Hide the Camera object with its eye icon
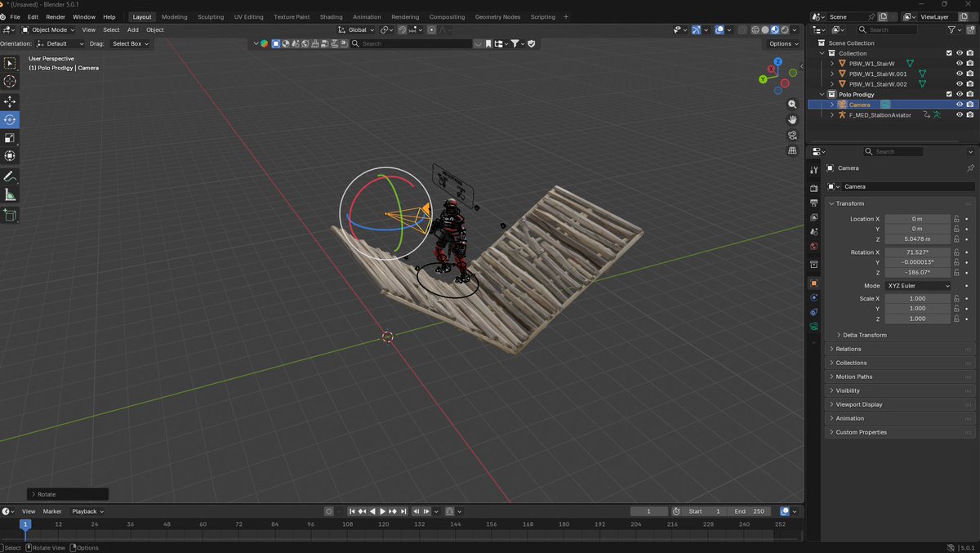 click(x=960, y=105)
